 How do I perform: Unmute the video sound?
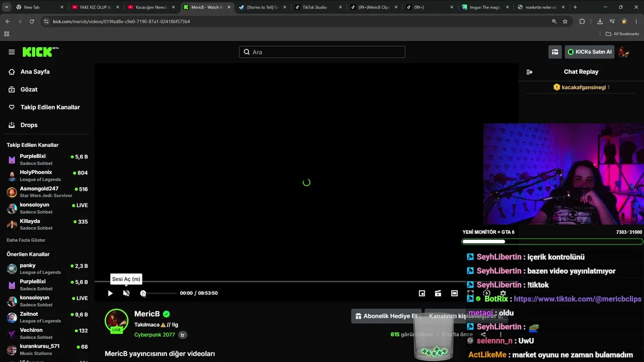(126, 293)
